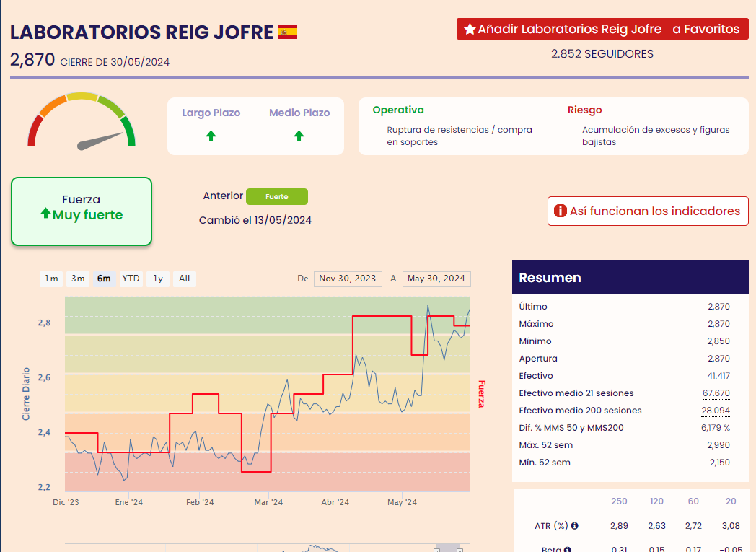Click the ATR value 2,89
Image resolution: width=756 pixels, height=552 pixels.
(x=619, y=525)
